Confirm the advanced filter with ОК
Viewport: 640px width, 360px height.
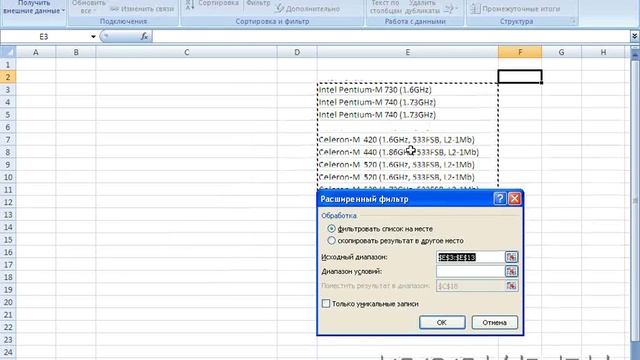(442, 322)
